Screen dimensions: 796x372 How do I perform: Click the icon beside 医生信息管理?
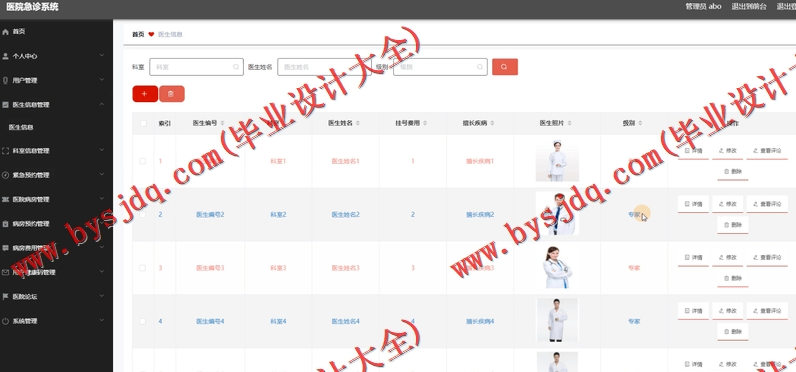click(6, 105)
